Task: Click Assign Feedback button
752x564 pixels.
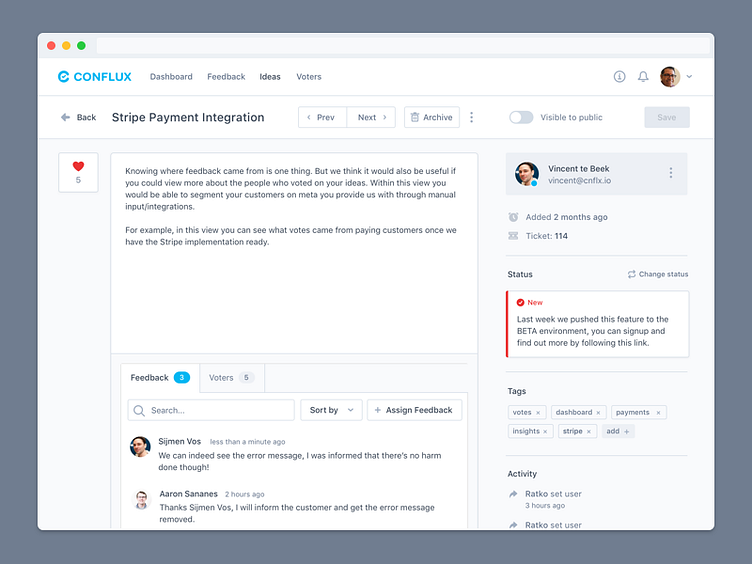Action: (414, 411)
